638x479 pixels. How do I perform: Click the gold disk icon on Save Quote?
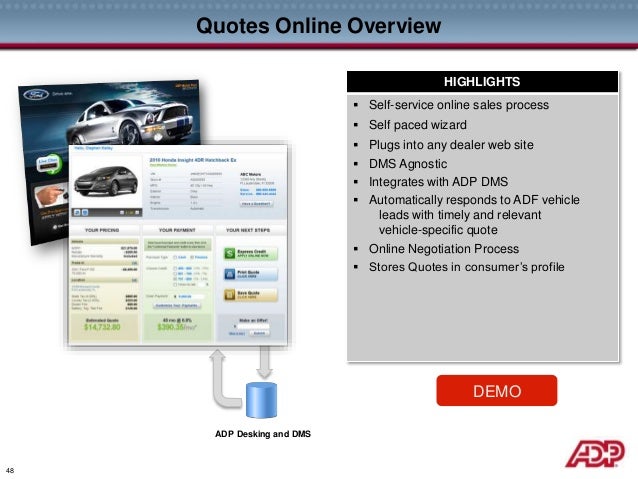[229, 295]
